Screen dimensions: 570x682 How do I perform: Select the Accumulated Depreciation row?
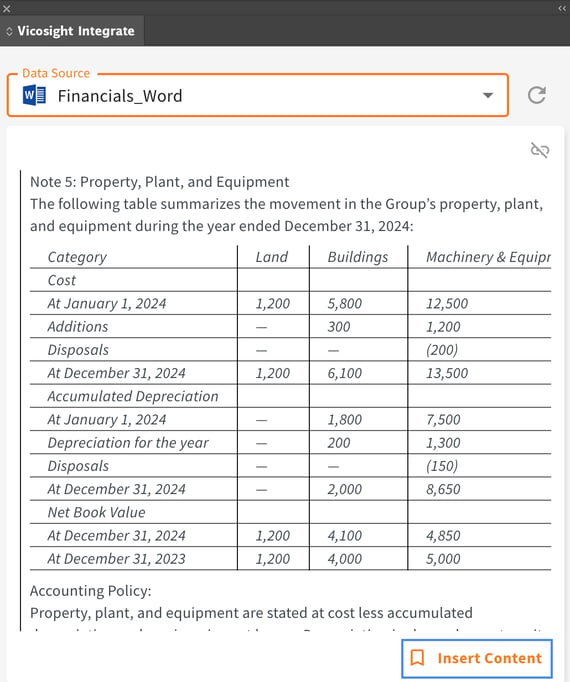(290, 396)
